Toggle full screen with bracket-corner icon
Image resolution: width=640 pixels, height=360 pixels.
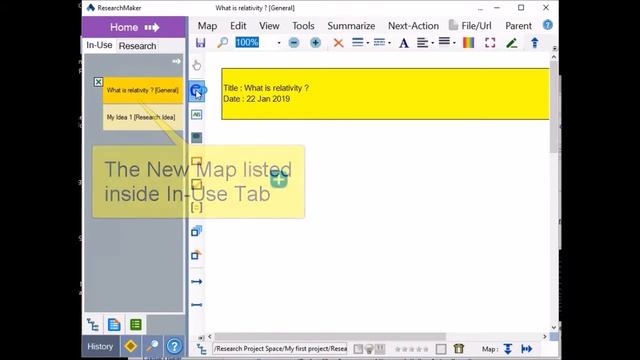[x=490, y=42]
